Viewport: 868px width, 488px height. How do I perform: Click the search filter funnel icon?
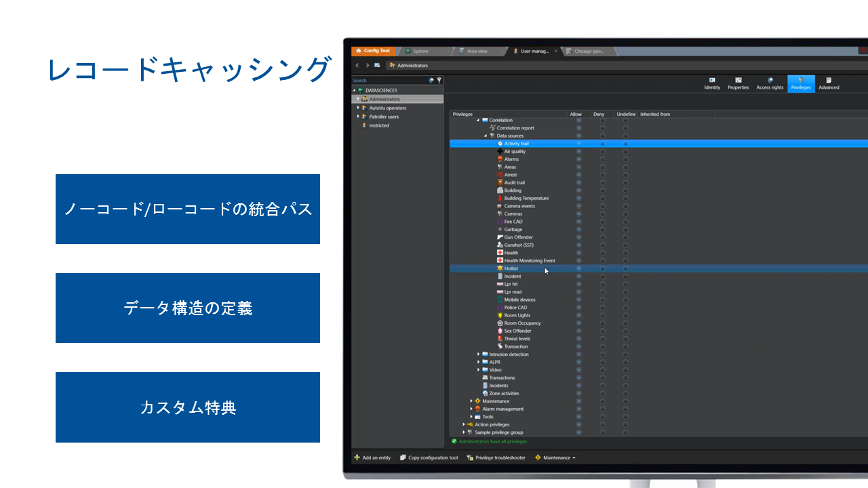(439, 80)
